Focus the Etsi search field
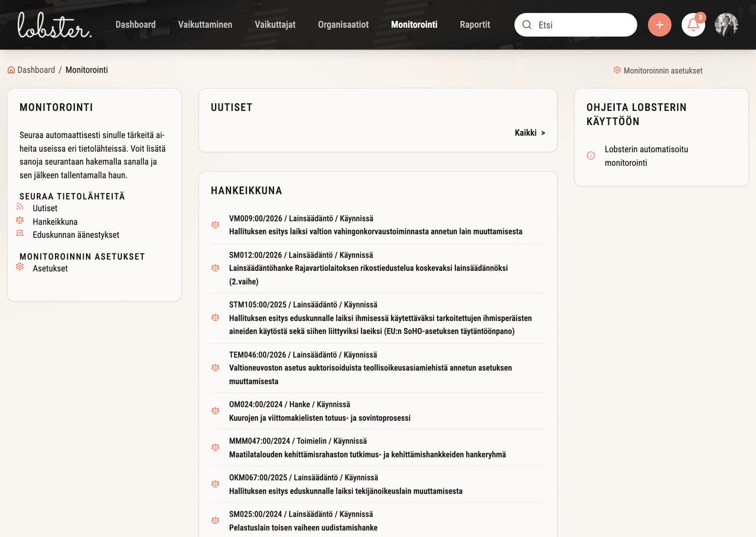The height and width of the screenshot is (537, 756). [576, 25]
